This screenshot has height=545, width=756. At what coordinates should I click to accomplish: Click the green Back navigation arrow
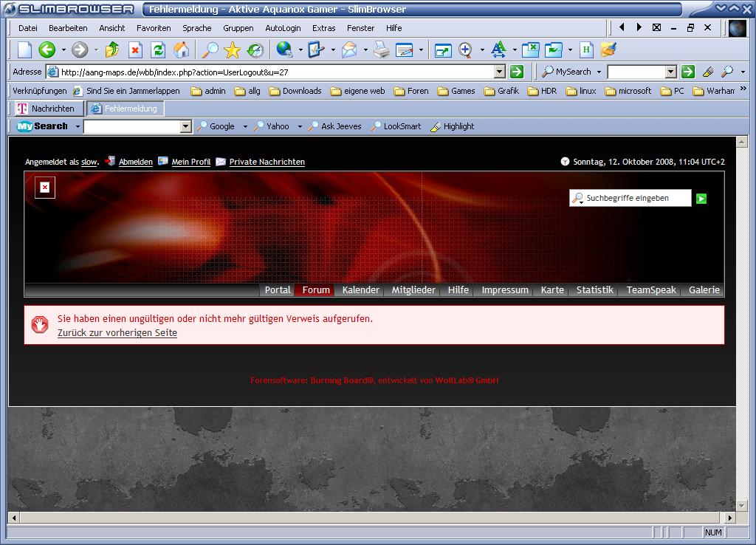pos(47,50)
